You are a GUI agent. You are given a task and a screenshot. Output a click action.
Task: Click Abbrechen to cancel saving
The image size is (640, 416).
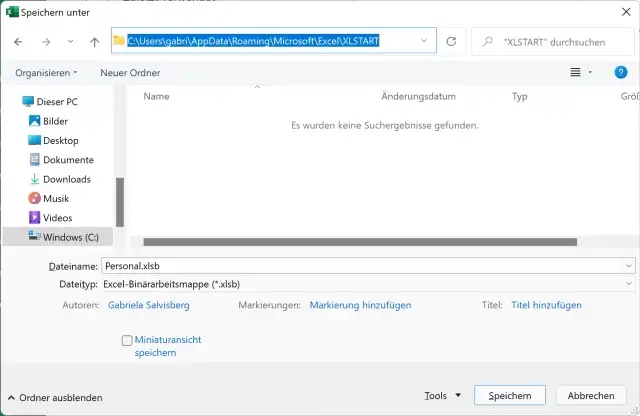point(591,396)
